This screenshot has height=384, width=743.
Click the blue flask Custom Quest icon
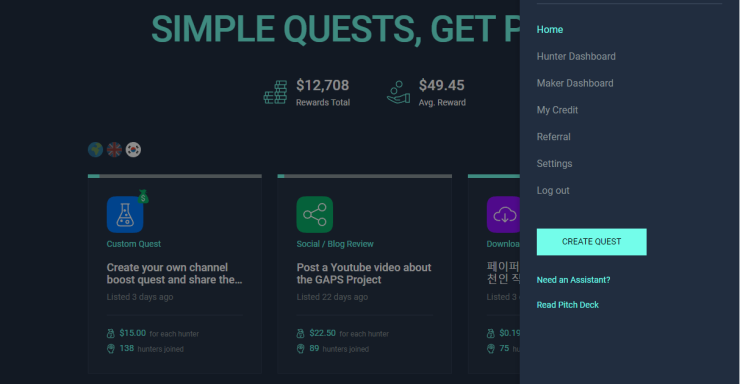coord(125,215)
